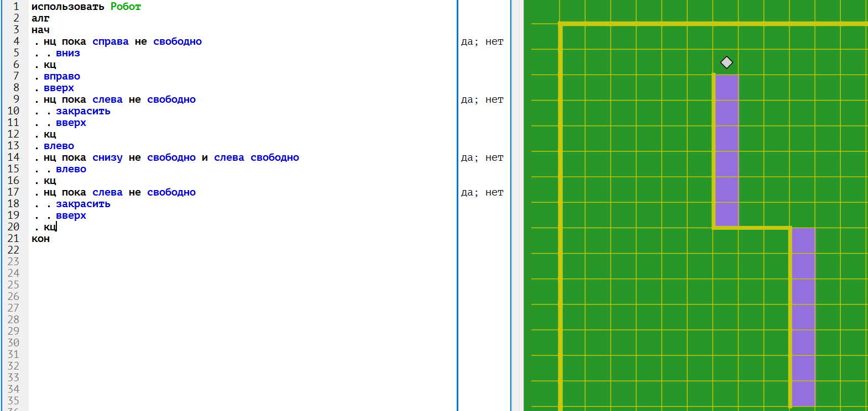The height and width of the screenshot is (411, 868).
Task: Click the 'алг' keyword on line 2
Action: (x=40, y=18)
